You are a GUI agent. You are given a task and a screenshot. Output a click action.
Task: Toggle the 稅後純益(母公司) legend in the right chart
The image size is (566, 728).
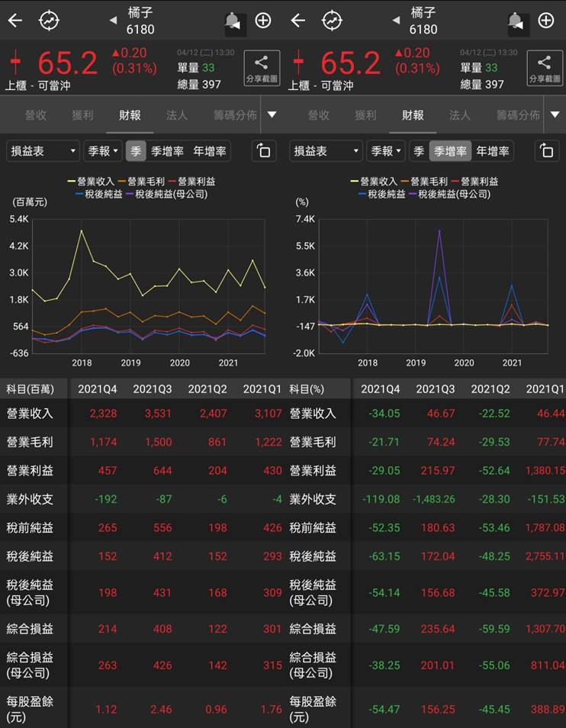pos(449,194)
